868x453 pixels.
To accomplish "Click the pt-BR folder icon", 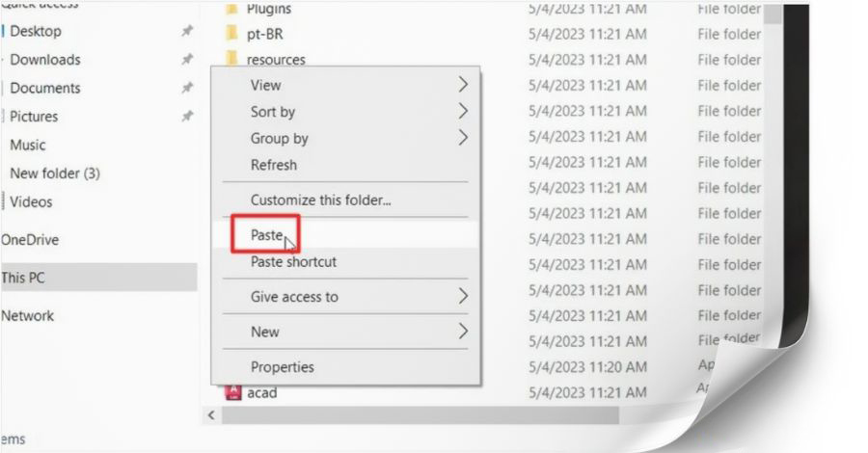I will 232,34.
